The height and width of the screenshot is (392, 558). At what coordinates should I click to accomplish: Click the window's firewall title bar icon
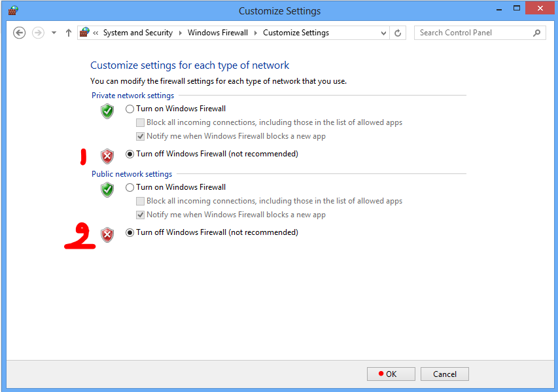pos(13,10)
